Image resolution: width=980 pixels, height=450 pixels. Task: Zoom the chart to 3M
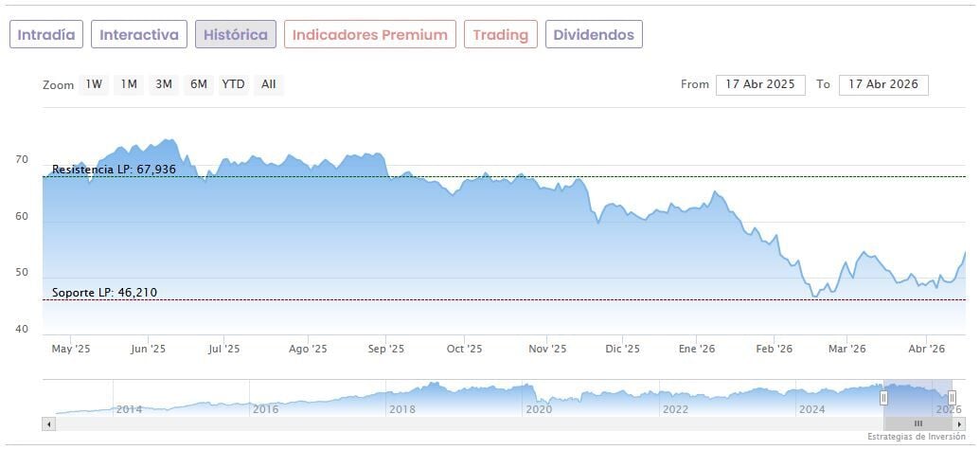(164, 84)
